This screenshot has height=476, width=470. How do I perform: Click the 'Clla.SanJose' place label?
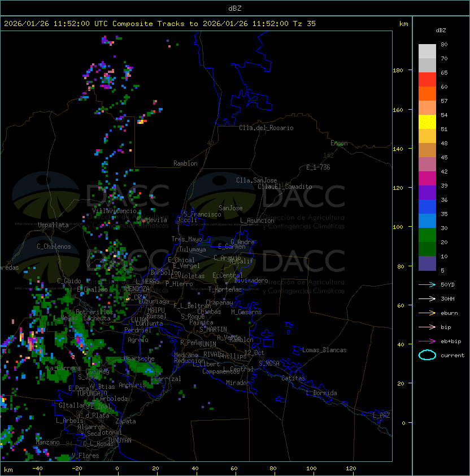coord(256,180)
